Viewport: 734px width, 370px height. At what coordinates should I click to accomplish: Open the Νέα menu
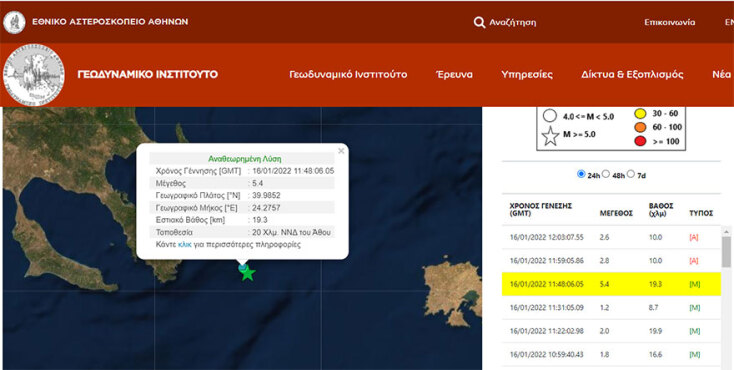[721, 74]
